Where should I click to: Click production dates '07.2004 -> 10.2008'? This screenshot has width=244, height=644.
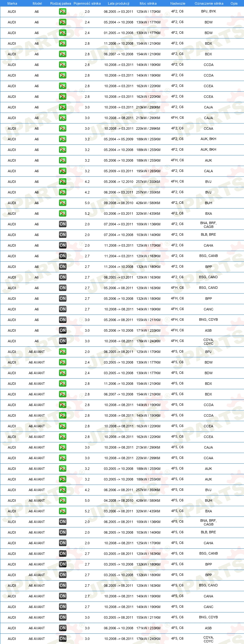tap(119, 235)
